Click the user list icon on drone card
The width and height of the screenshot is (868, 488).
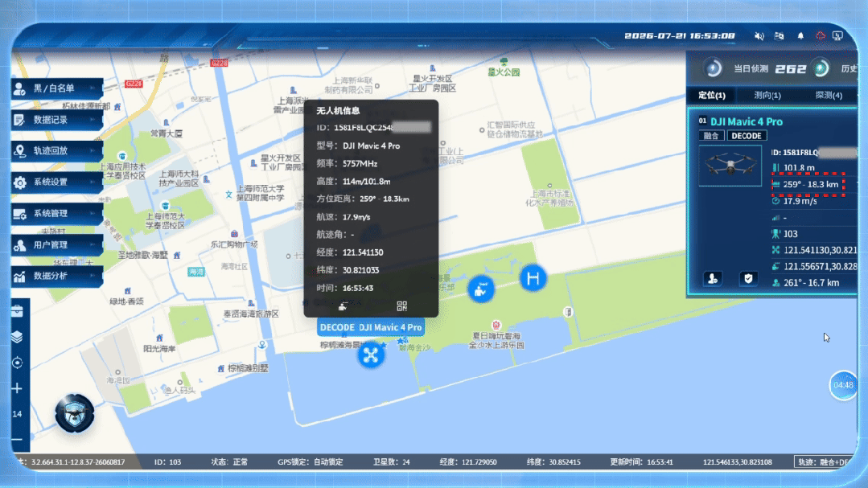click(x=713, y=279)
